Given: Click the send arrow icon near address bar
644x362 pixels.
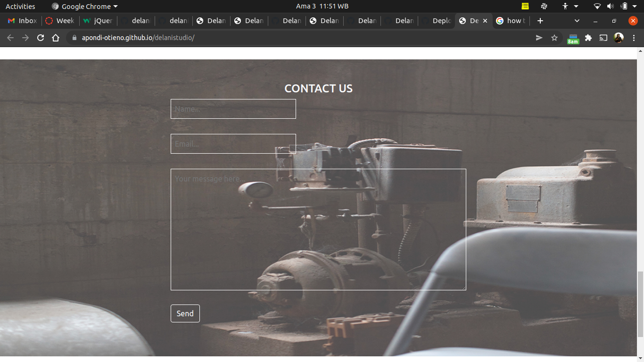Looking at the screenshot, I should pos(539,38).
